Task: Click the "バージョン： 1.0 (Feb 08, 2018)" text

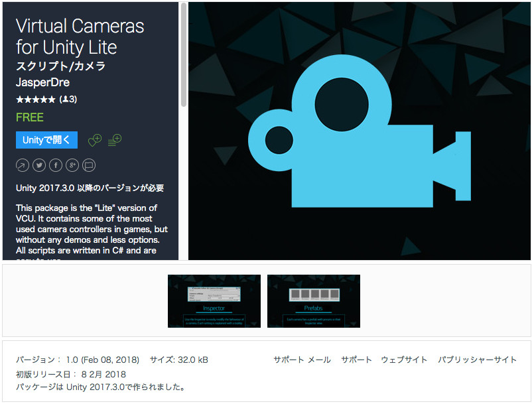Action: coord(78,360)
